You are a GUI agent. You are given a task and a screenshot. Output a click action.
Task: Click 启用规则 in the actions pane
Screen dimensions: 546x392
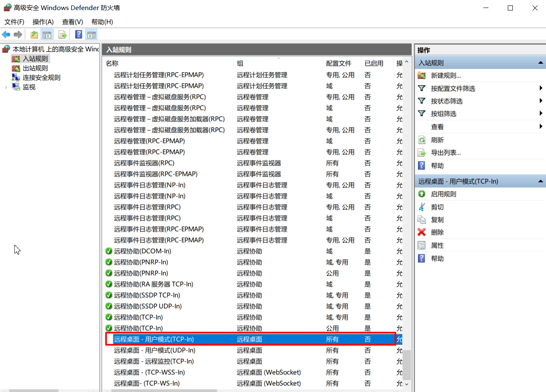click(x=444, y=194)
